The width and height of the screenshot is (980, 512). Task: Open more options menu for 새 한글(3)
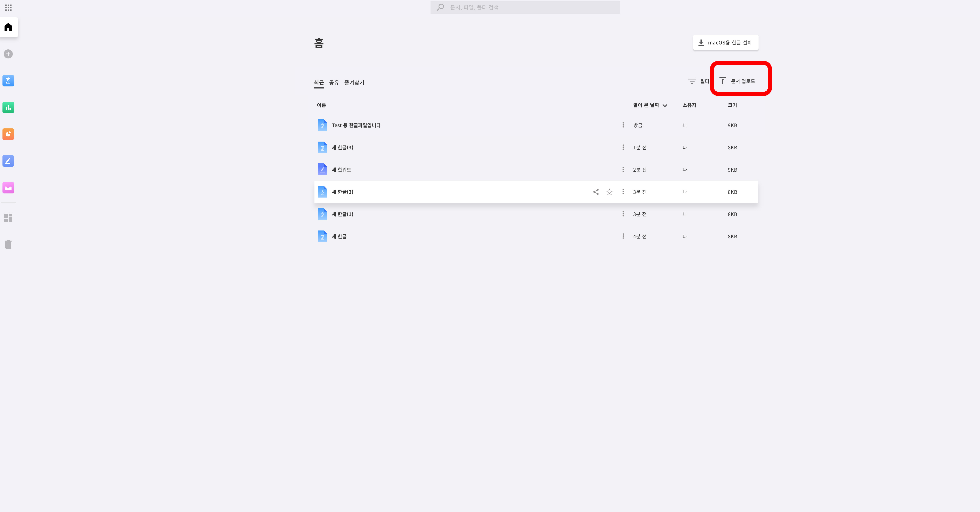click(x=623, y=147)
